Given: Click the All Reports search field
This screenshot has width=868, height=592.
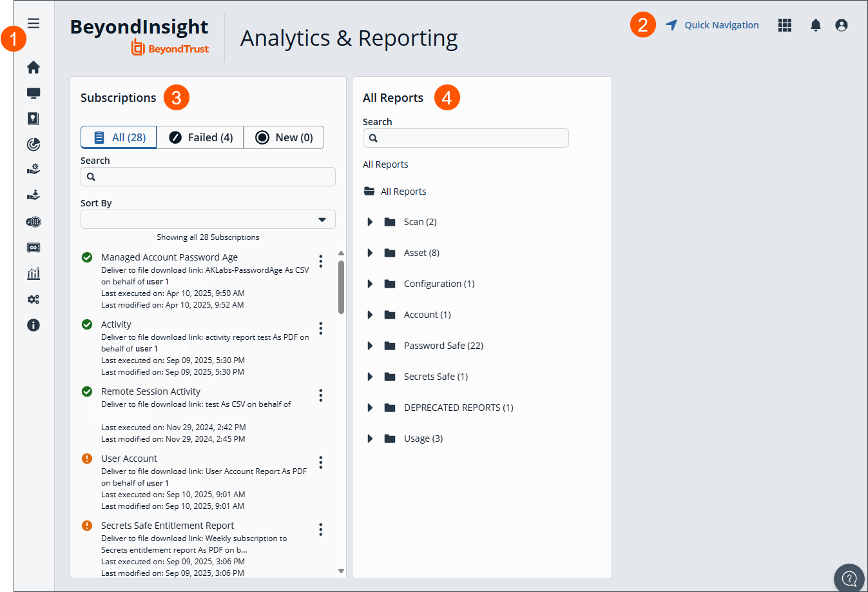Looking at the screenshot, I should click(466, 138).
